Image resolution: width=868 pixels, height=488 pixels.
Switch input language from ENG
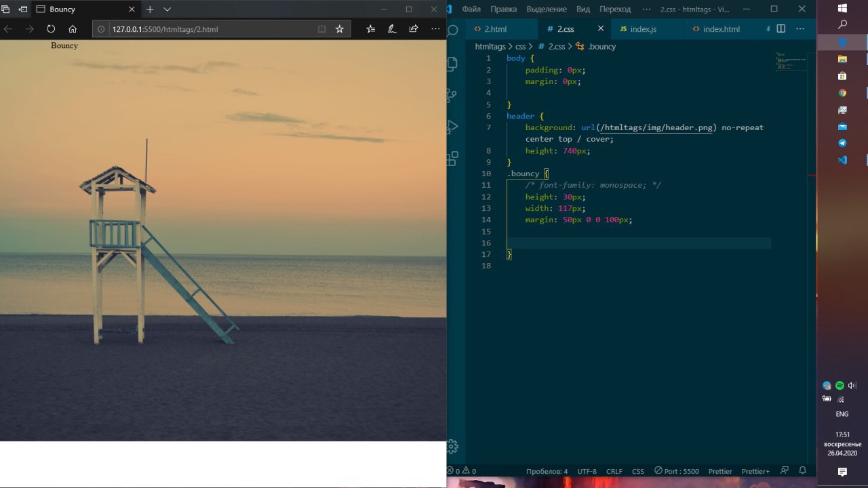click(842, 414)
